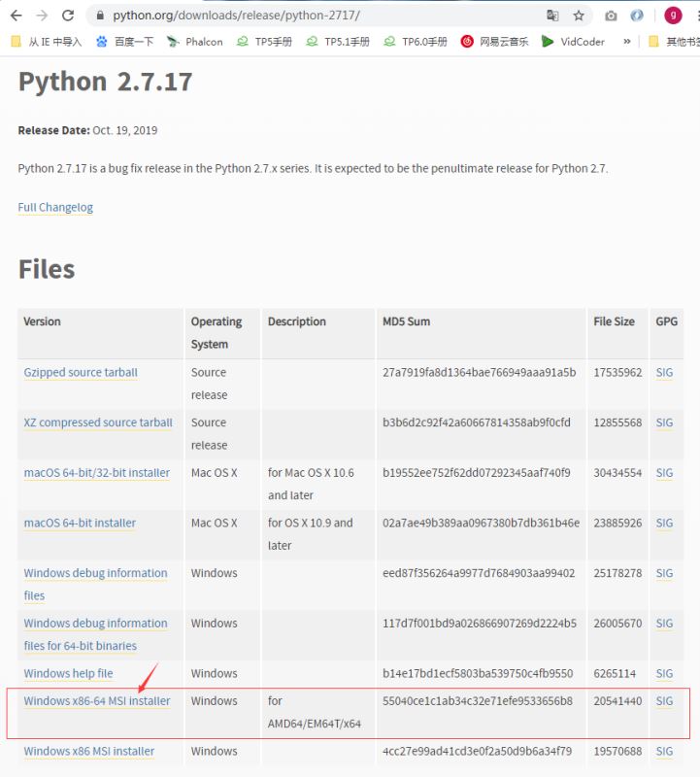Viewport: 700px width, 777px height.
Task: Download Windows x86-64 MSI installer
Action: coord(97,701)
